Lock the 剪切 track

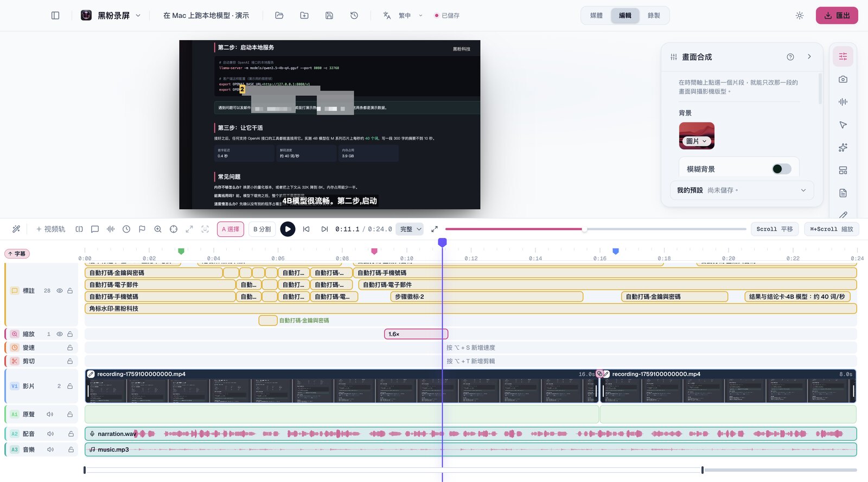pos(70,361)
